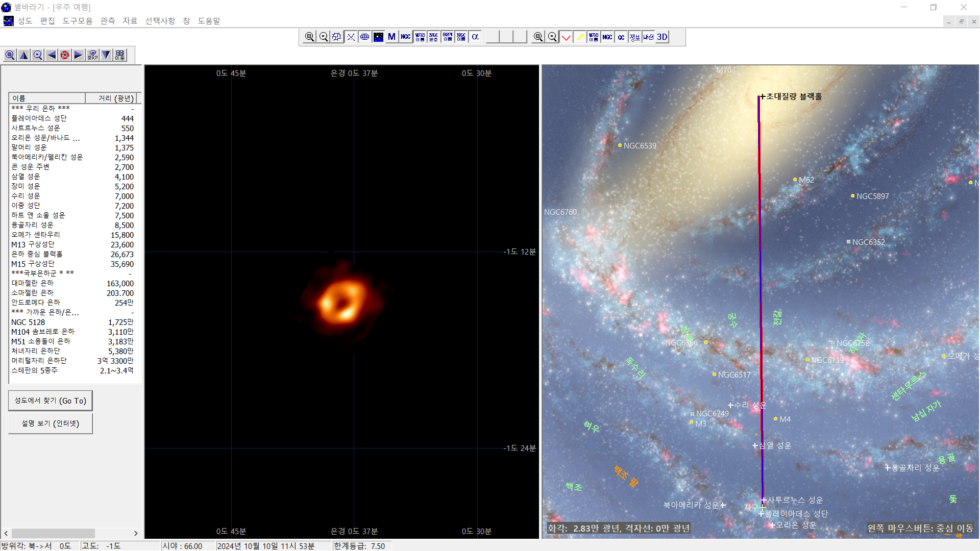Toggle constellation connecting lines icon
Screen dimensions: 980x551
351,37
